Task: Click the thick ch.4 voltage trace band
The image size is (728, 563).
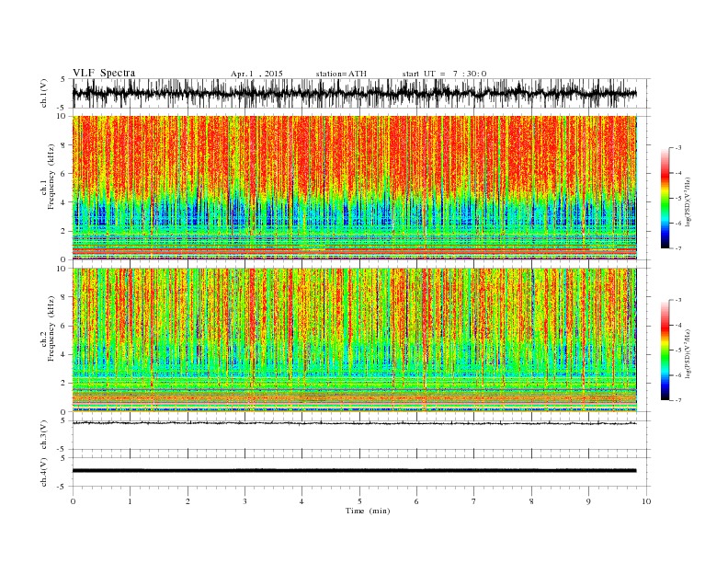Action: click(354, 471)
